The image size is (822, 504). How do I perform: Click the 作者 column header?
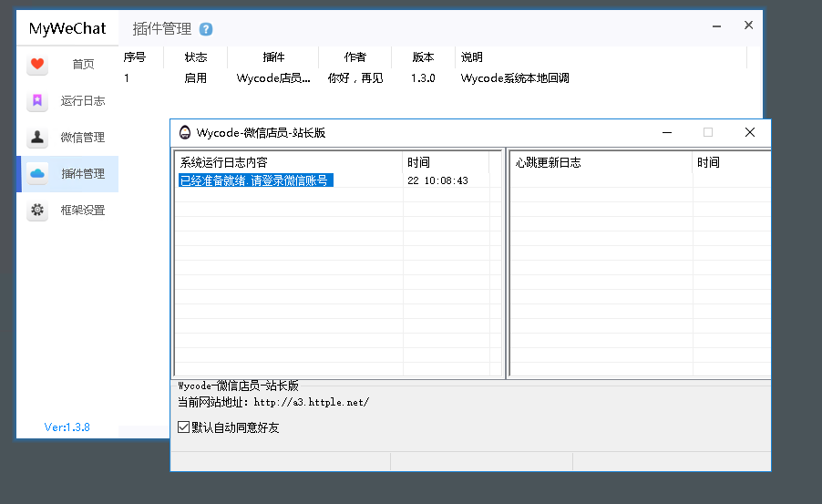tap(354, 57)
